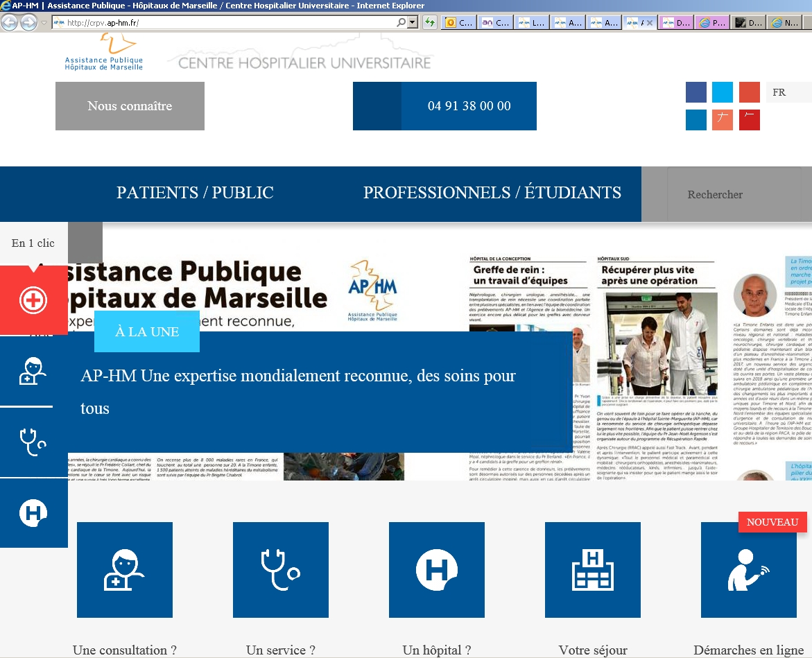Click the red emergency cross sidebar icon

(x=33, y=301)
